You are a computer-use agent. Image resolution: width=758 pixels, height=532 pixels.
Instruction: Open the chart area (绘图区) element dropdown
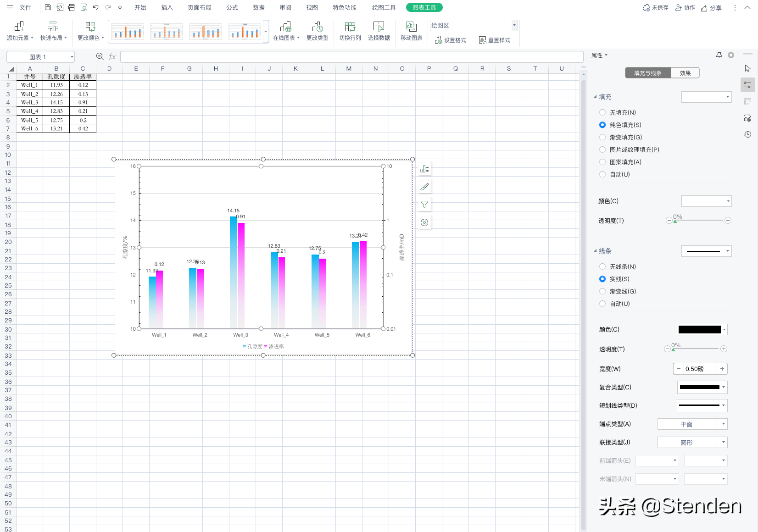514,26
